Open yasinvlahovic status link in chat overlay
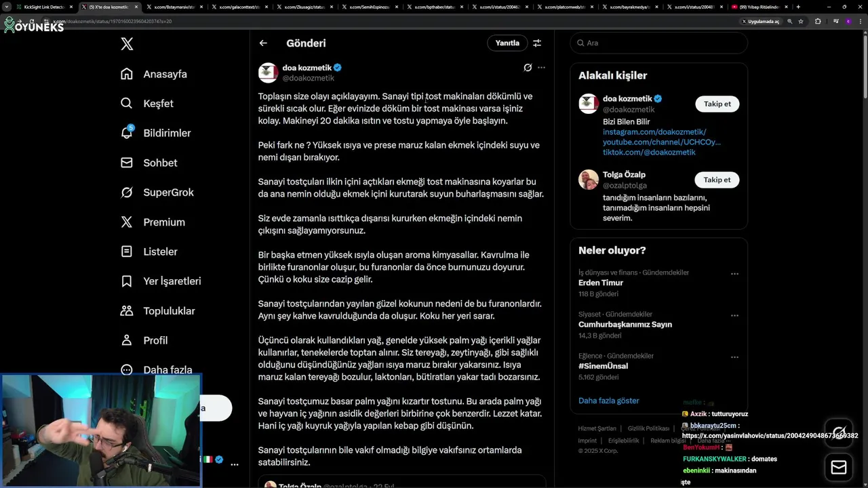 click(x=770, y=436)
